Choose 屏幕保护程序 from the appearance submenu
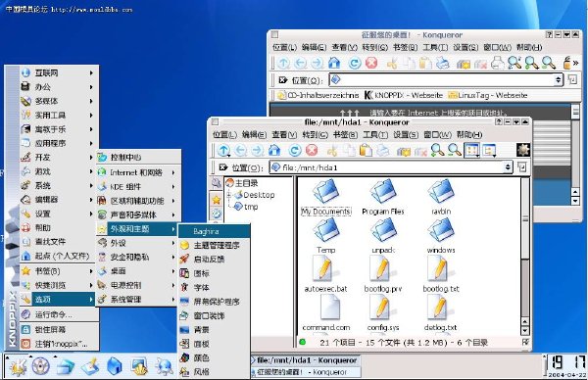 pos(214,302)
